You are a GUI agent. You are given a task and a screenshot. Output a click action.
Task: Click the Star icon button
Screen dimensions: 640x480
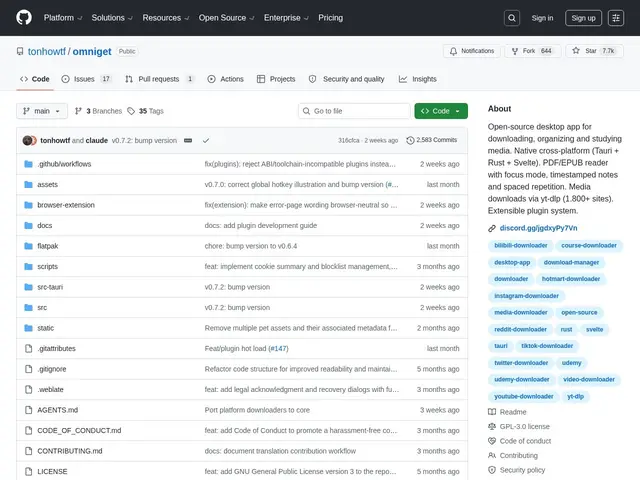(x=576, y=51)
